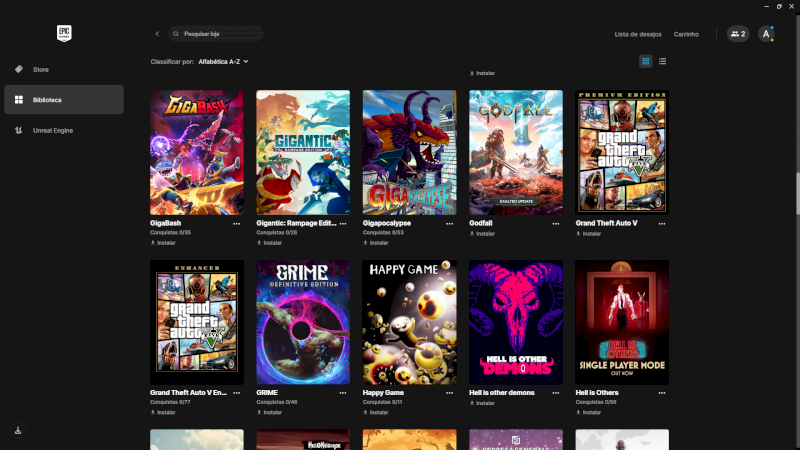800x450 pixels.
Task: Click the Happy Game title text
Action: (x=383, y=392)
